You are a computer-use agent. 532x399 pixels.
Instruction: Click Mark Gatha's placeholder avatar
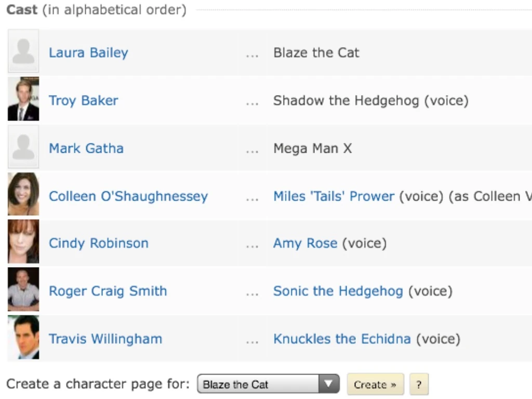(x=23, y=147)
